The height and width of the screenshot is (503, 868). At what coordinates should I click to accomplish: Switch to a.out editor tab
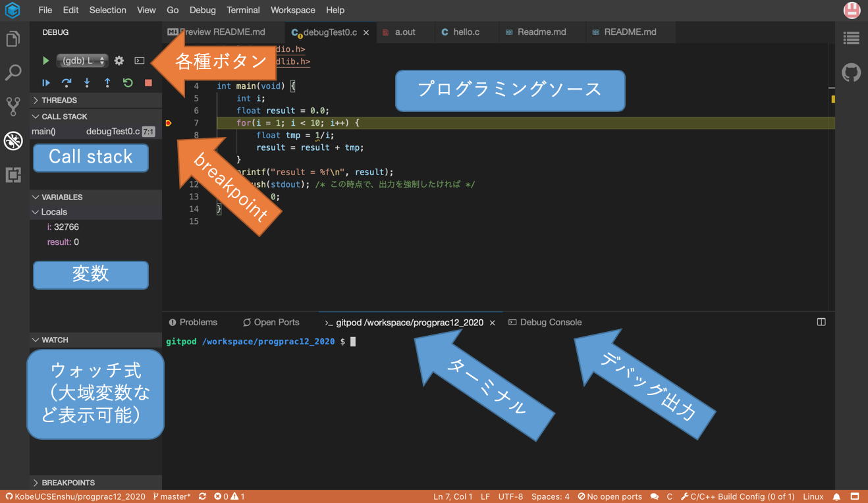(404, 32)
